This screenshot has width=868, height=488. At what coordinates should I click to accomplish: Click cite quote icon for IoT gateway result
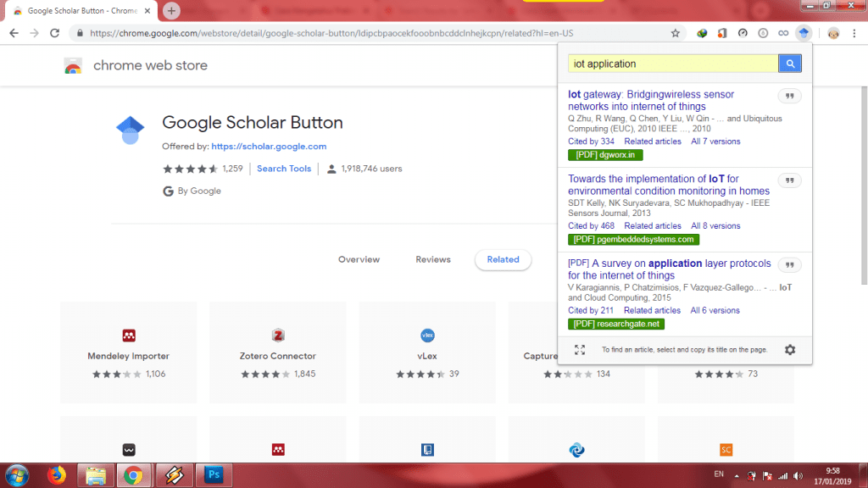point(789,96)
